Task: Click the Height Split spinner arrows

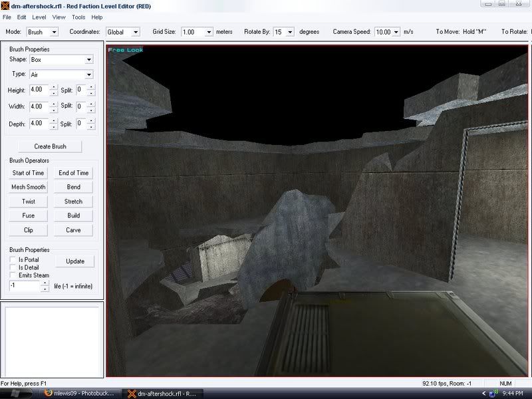Action: pos(91,90)
